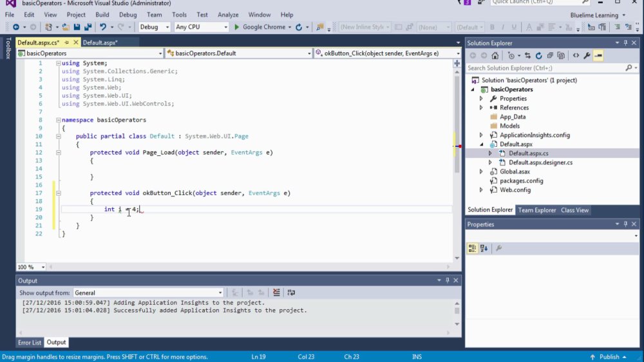This screenshot has height=362, width=644.
Task: Open the Debug menu
Action: (x=128, y=15)
